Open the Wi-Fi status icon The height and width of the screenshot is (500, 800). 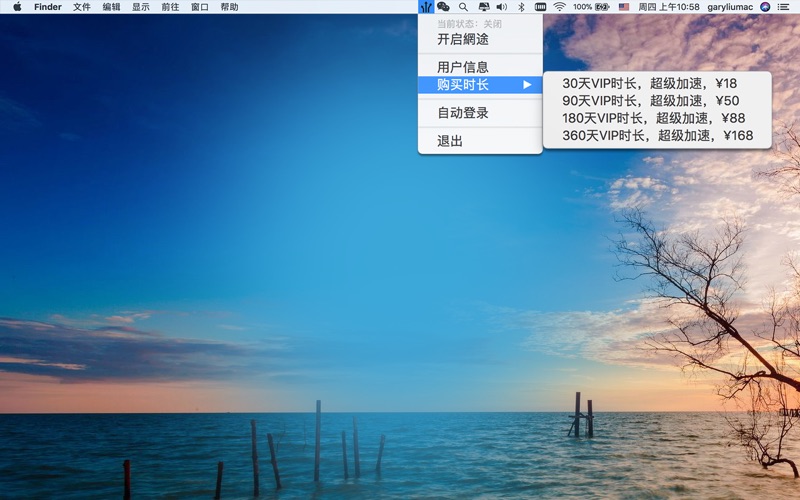560,7
